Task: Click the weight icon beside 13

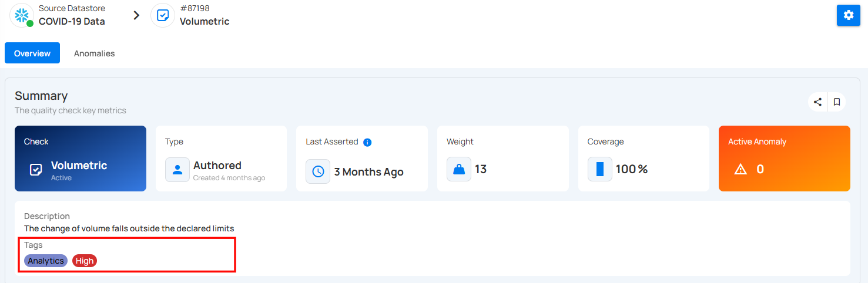Action: (459, 169)
